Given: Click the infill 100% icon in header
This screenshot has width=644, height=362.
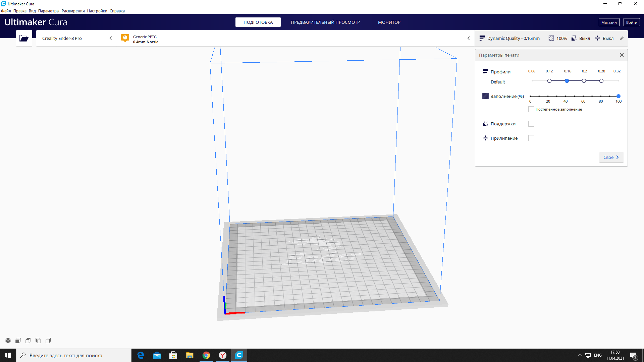Looking at the screenshot, I should click(x=551, y=38).
